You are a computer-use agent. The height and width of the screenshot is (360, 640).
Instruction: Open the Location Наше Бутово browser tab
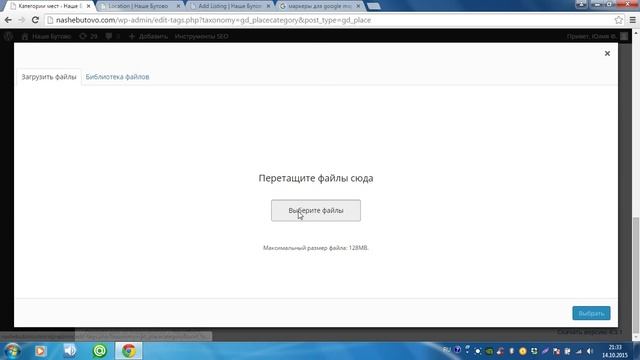pyautogui.click(x=138, y=6)
